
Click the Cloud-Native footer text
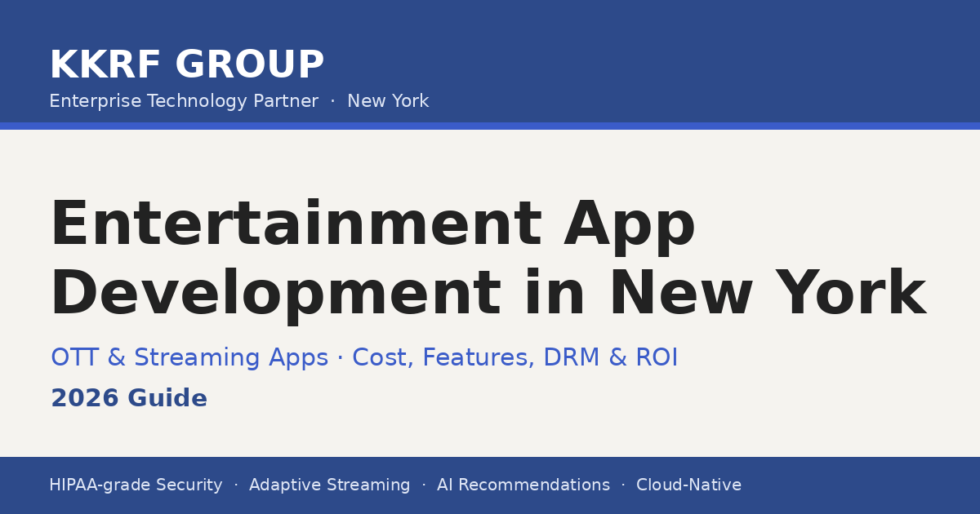[x=688, y=485]
